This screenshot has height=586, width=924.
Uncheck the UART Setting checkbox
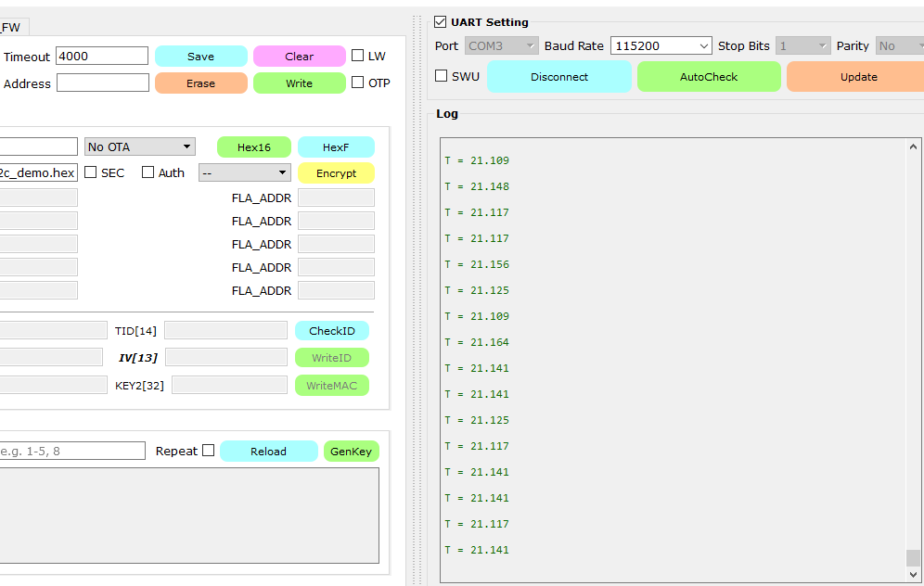(x=441, y=22)
